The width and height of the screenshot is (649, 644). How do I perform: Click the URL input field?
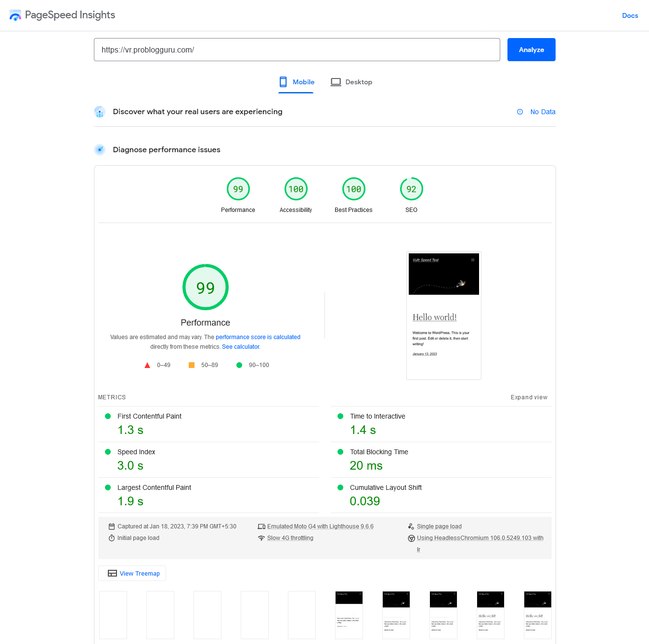coord(297,50)
